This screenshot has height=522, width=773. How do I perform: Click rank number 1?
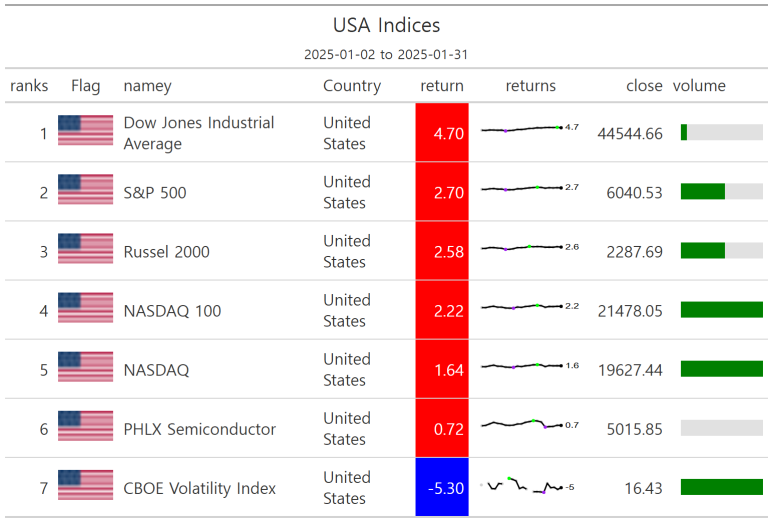pyautogui.click(x=44, y=133)
